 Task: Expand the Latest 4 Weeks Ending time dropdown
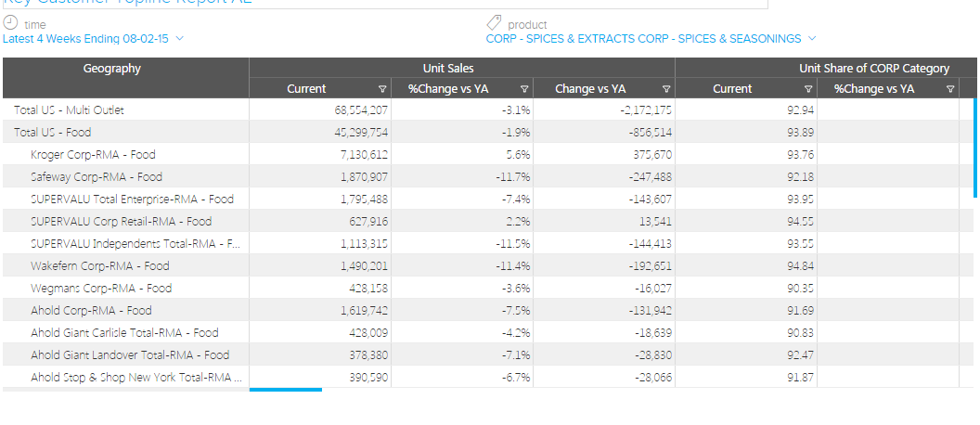(x=179, y=39)
